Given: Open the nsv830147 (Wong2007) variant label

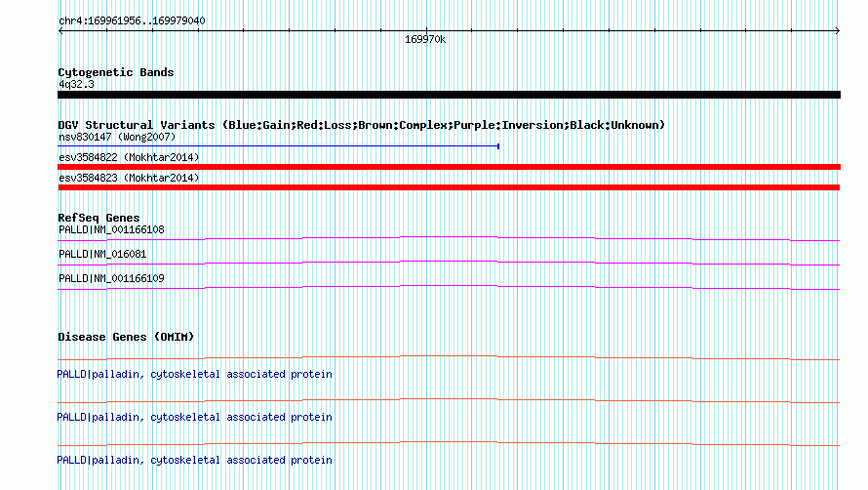Looking at the screenshot, I should click(117, 137).
